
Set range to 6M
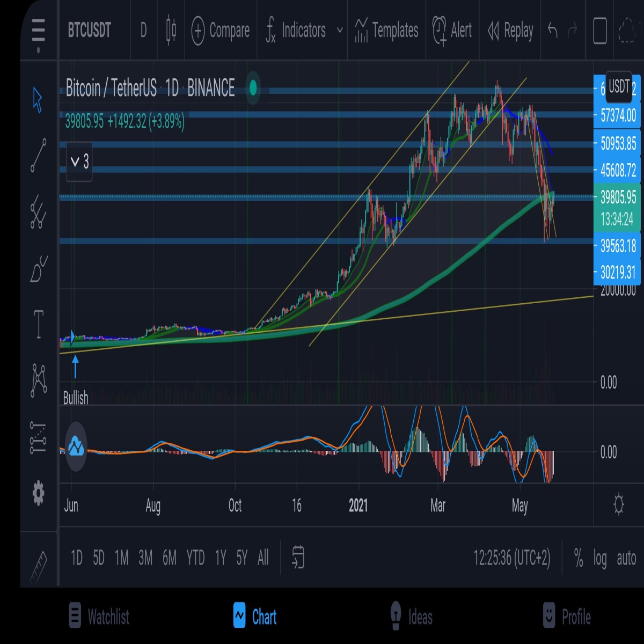point(170,558)
